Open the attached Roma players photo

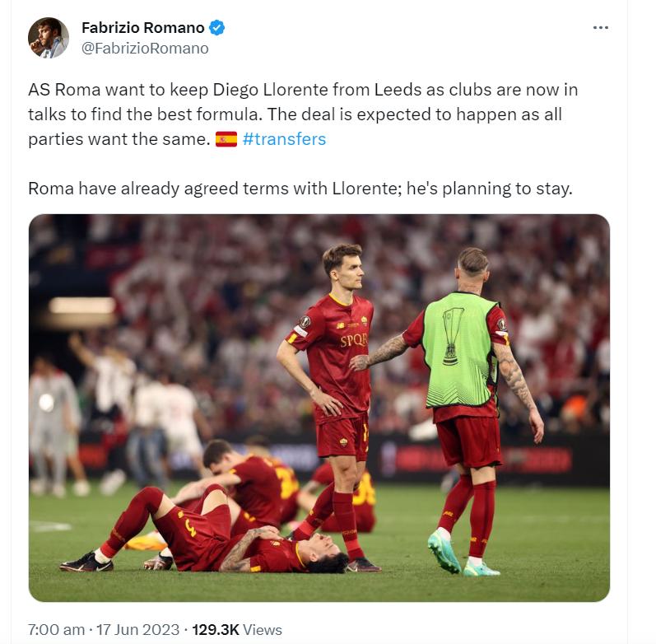pyautogui.click(x=319, y=408)
